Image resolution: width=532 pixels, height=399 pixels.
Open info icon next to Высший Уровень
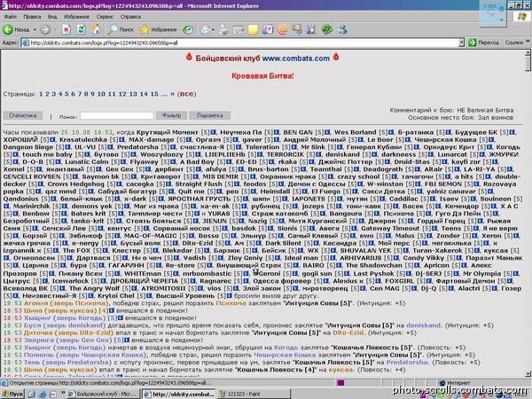pos(230,296)
